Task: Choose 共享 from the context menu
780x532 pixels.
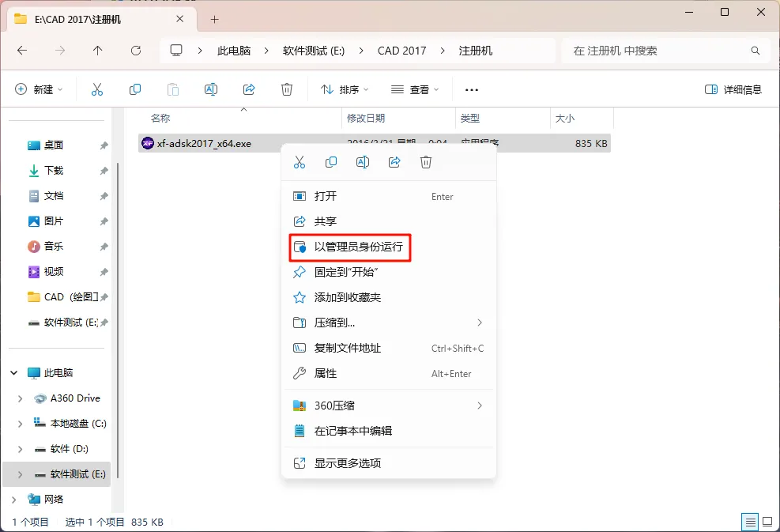Action: coord(389,221)
